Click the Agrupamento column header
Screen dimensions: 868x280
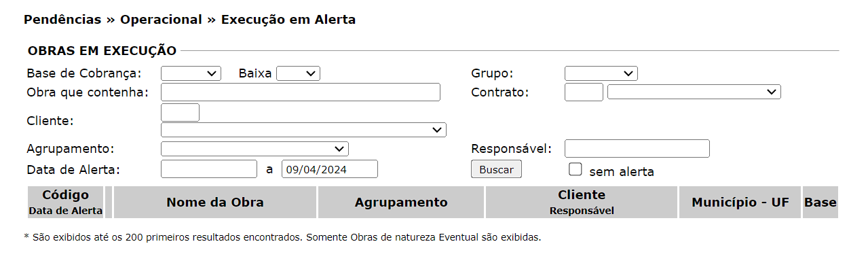coord(401,203)
